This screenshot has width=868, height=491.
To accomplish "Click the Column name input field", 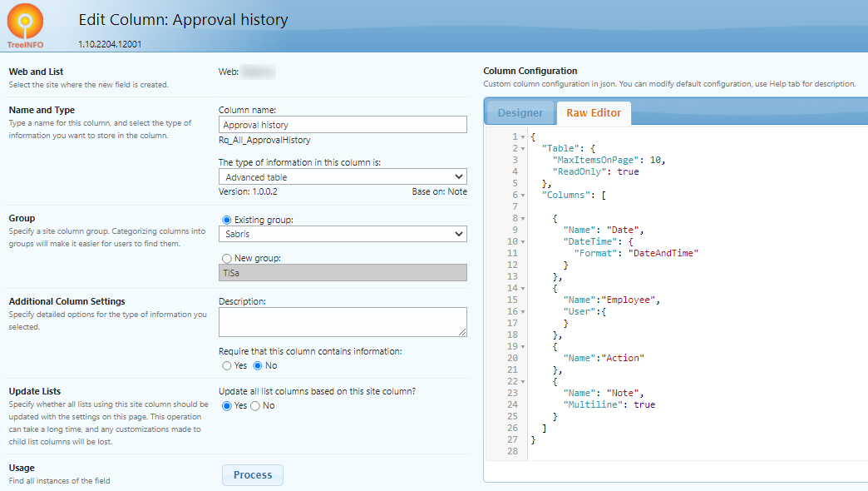I will click(x=343, y=125).
